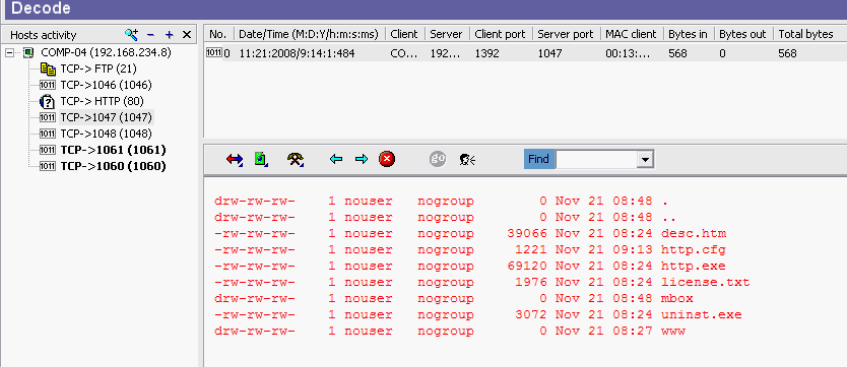Sort by Bytes out column header
Screen dimensions: 847x367
pos(743,34)
